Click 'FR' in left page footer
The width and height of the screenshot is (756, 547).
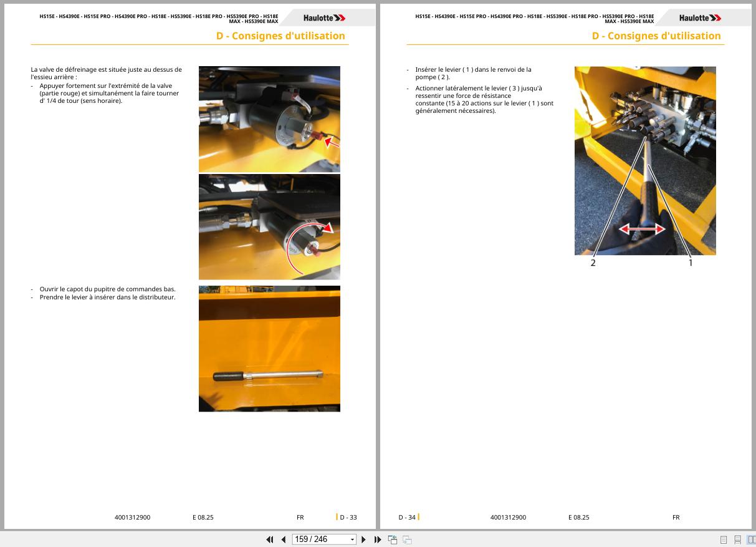(300, 517)
